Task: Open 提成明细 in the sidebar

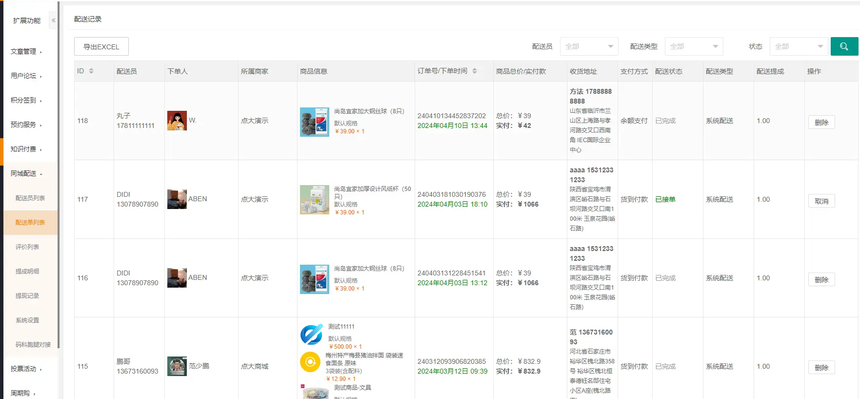Action: coord(27,271)
